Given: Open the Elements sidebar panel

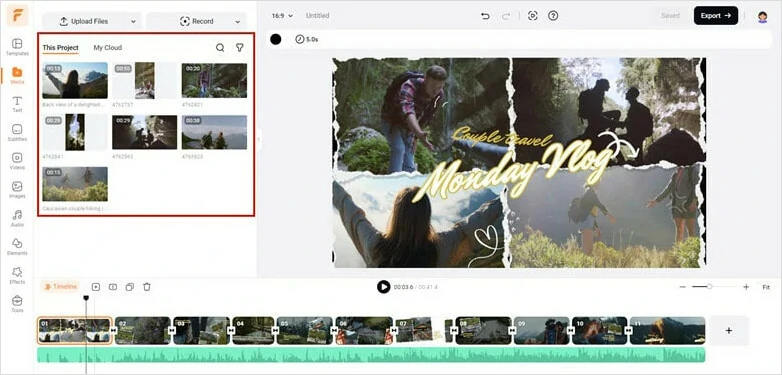Looking at the screenshot, I should 17,247.
